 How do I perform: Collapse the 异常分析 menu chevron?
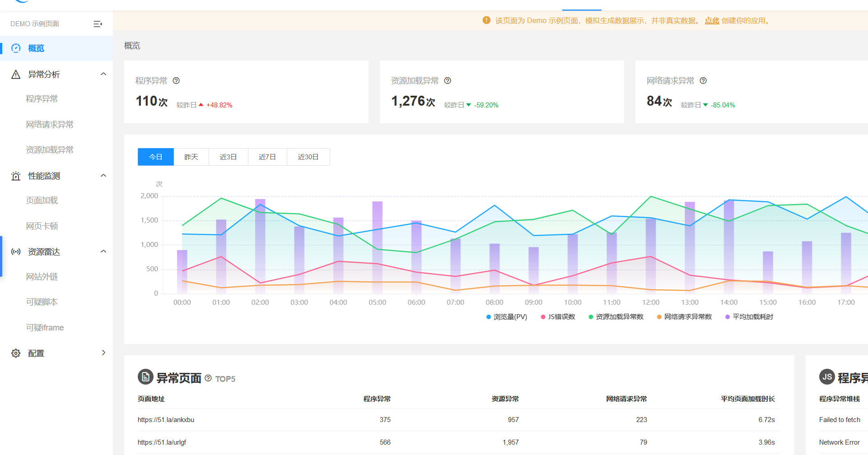click(103, 74)
